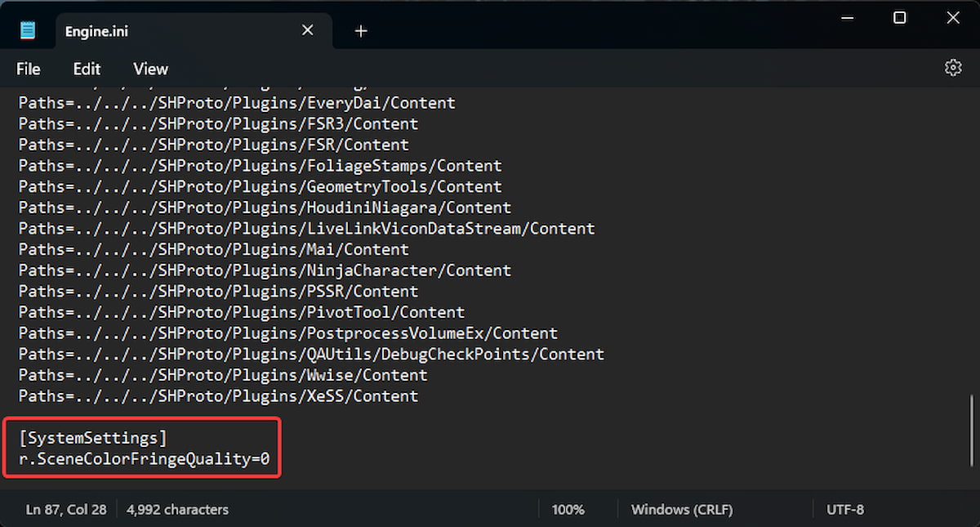This screenshot has height=527, width=980.
Task: Click the XeSS plugin path line
Action: (x=218, y=396)
